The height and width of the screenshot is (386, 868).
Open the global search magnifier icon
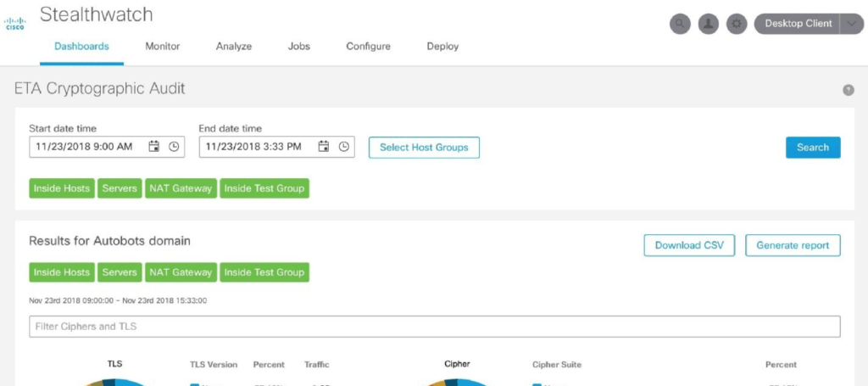pos(680,24)
